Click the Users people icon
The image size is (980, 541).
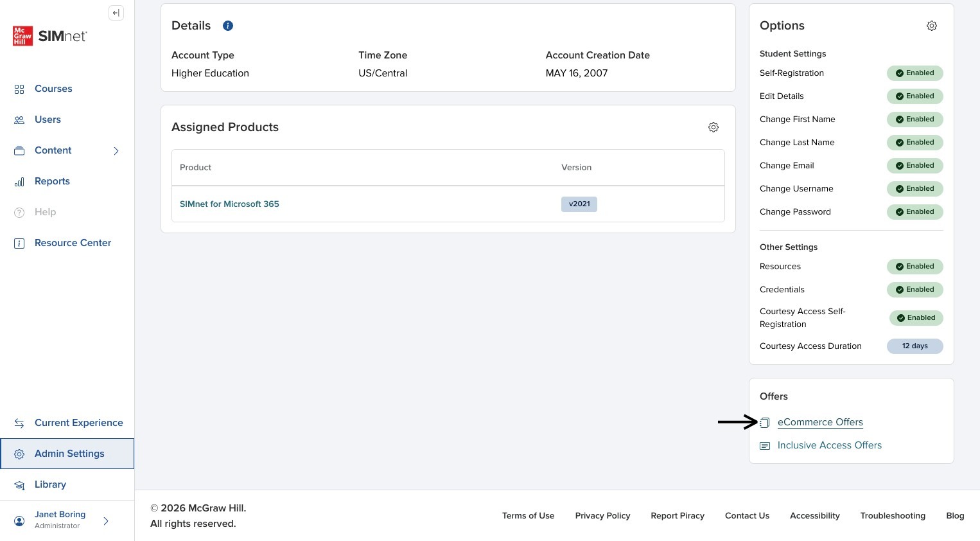point(19,120)
